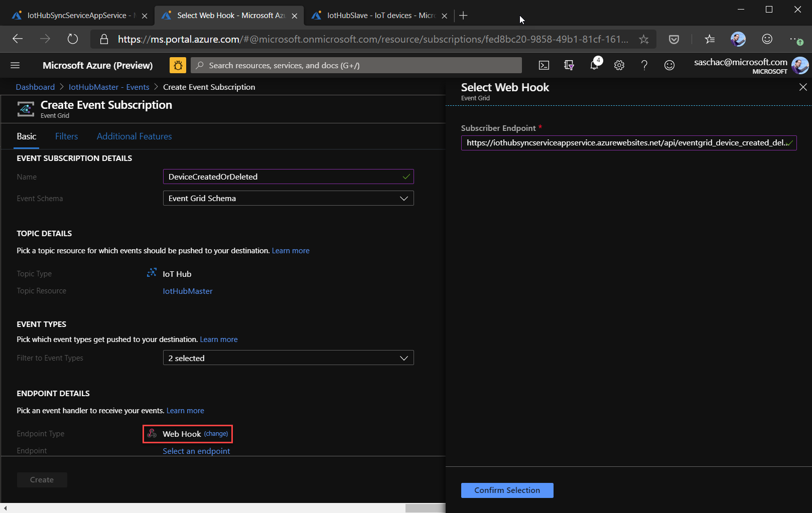Expand the Event Schema dropdown

coord(289,198)
